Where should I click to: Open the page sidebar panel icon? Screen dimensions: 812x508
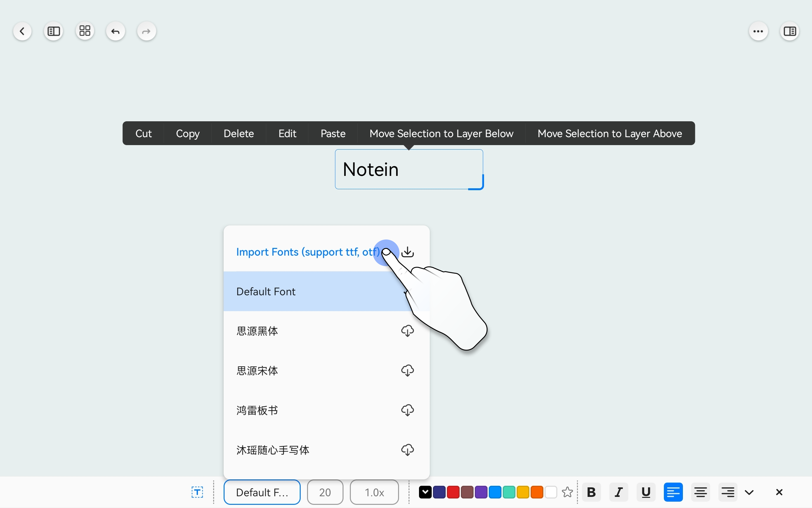click(54, 31)
